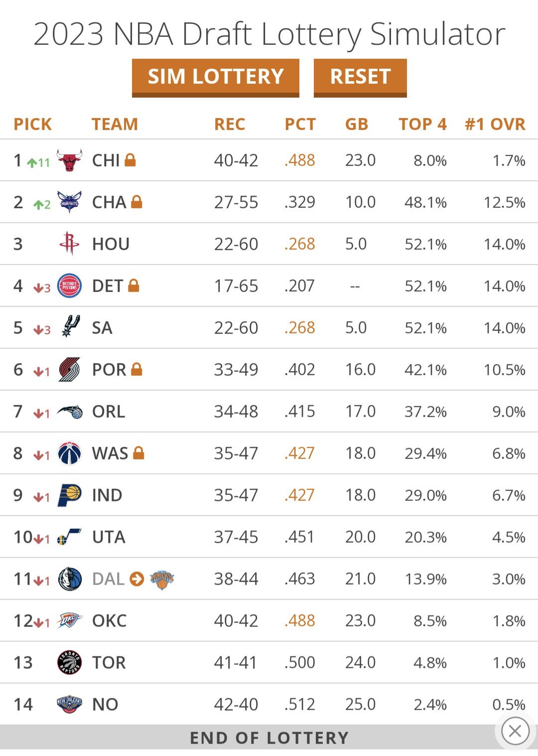Toggle the lock icon beside DET
Viewport: 538px width, 756px height.
point(133,286)
